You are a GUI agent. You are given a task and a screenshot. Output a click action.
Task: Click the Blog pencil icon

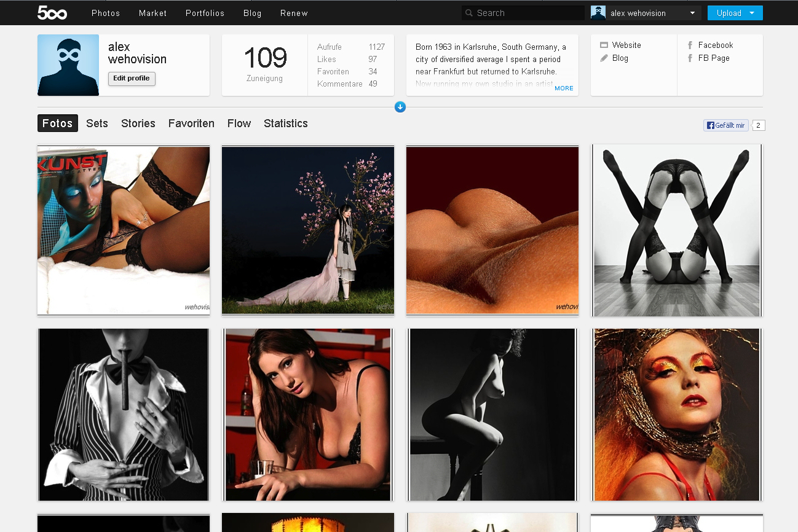click(604, 58)
